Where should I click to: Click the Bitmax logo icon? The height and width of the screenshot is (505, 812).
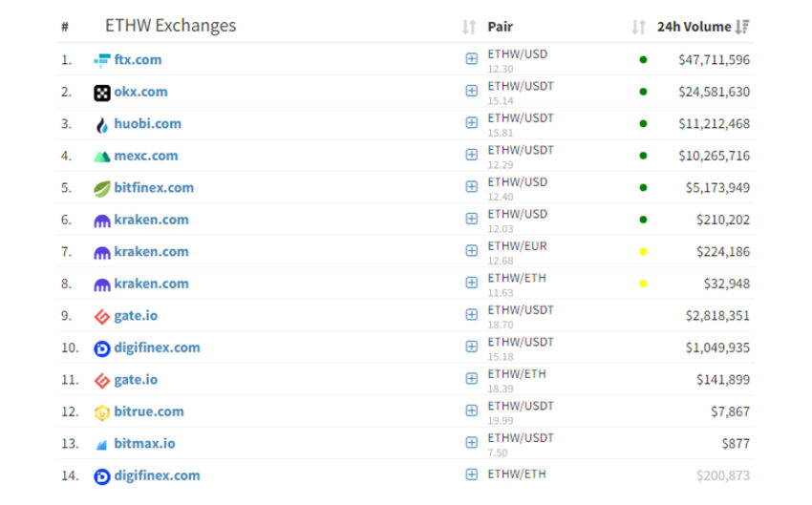coord(102,444)
